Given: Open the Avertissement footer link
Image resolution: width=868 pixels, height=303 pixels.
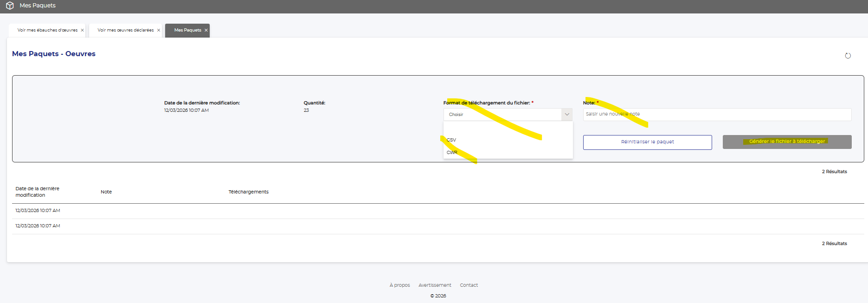Looking at the screenshot, I should click(x=435, y=285).
